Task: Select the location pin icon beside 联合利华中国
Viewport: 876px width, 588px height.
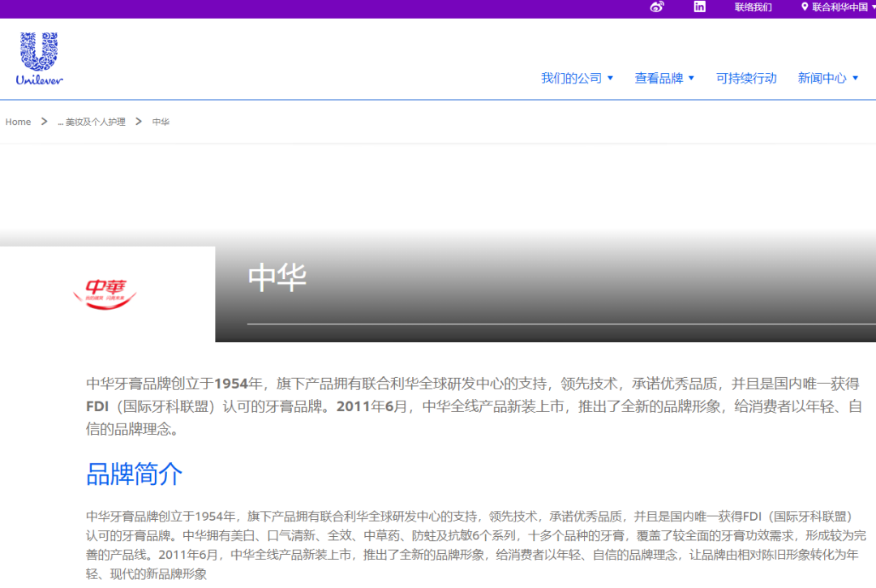Action: coord(804,7)
